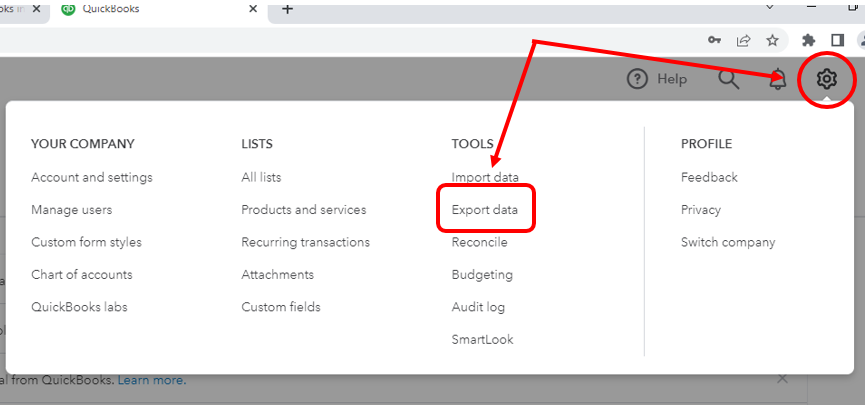The image size is (865, 405).
Task: Open the Help question mark icon
Action: [x=637, y=79]
